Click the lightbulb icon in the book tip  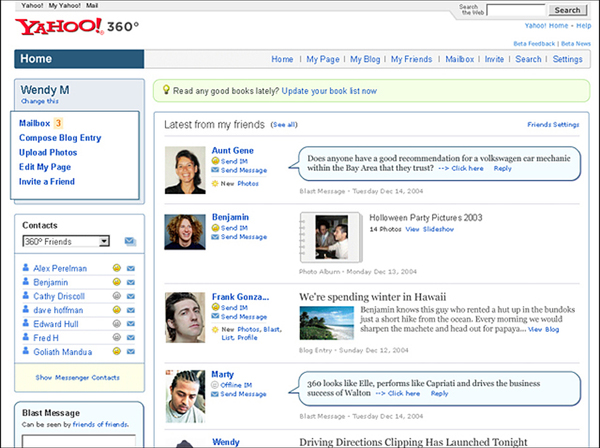(x=164, y=91)
